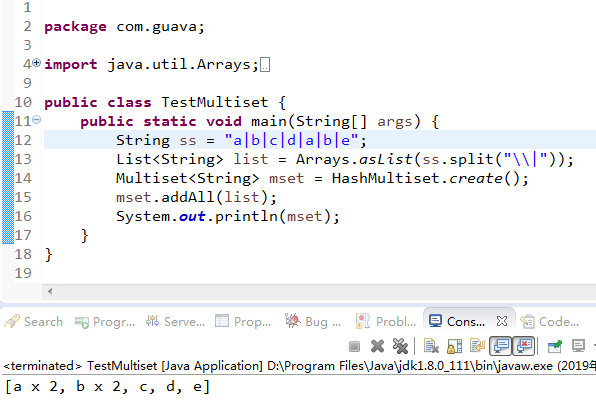Expand the collapsed imports placeholder box

pos(265,65)
